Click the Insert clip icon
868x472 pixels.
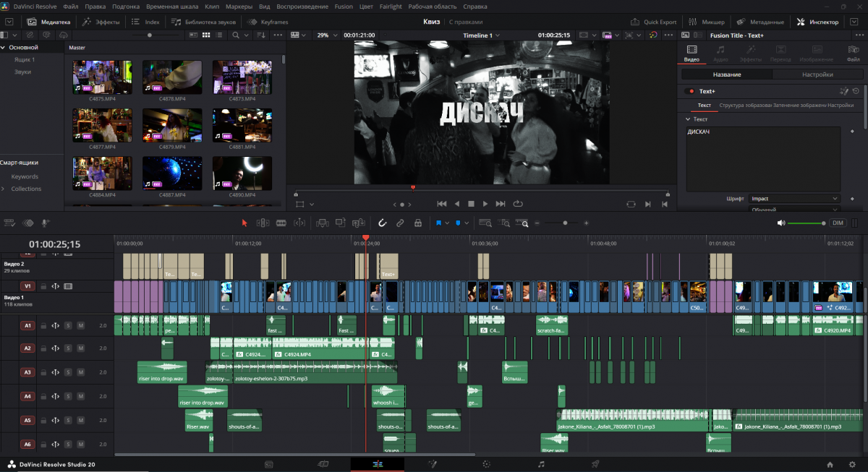[x=323, y=223]
